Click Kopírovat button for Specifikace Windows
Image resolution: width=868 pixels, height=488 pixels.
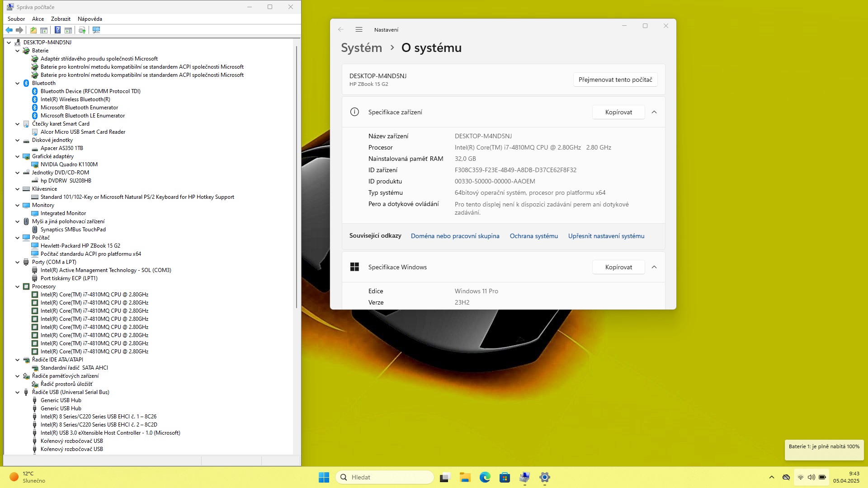coord(618,267)
